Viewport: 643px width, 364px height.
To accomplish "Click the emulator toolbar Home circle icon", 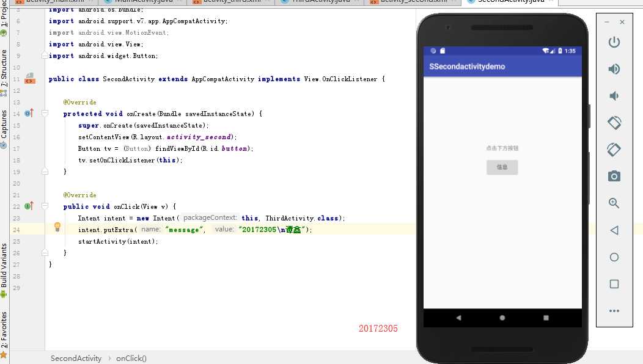I will [x=614, y=257].
